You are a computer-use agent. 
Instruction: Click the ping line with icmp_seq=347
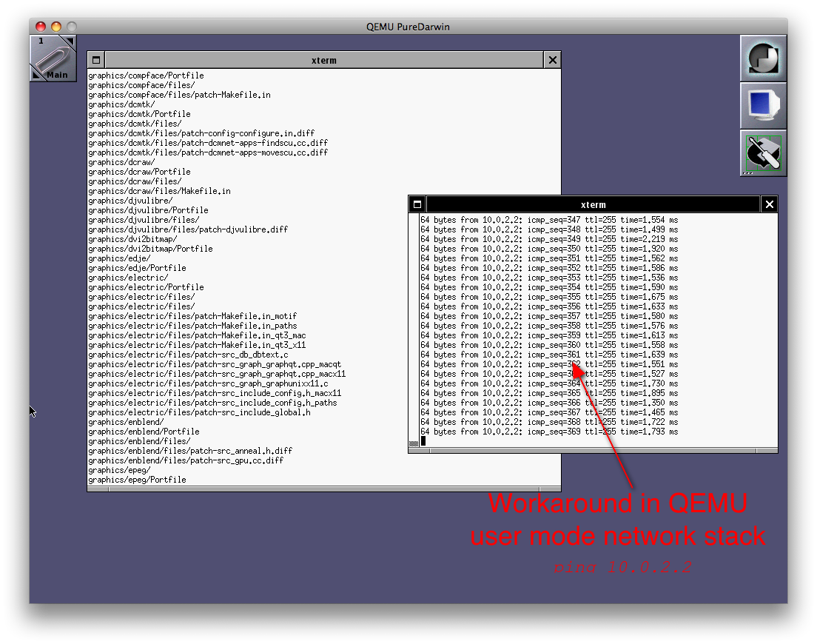point(549,221)
